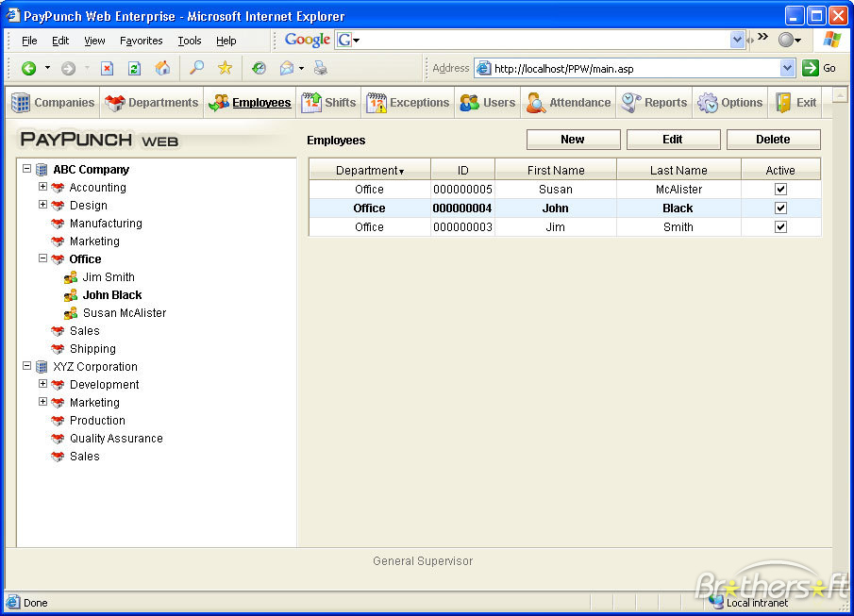Toggle Active checkbox for John Black
The height and width of the screenshot is (616, 854).
click(x=780, y=208)
